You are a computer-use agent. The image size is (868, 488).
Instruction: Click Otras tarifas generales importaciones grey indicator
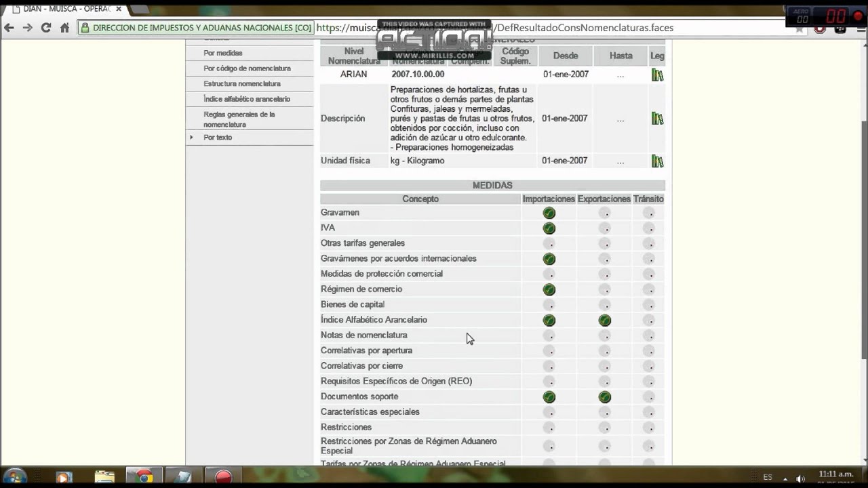549,243
